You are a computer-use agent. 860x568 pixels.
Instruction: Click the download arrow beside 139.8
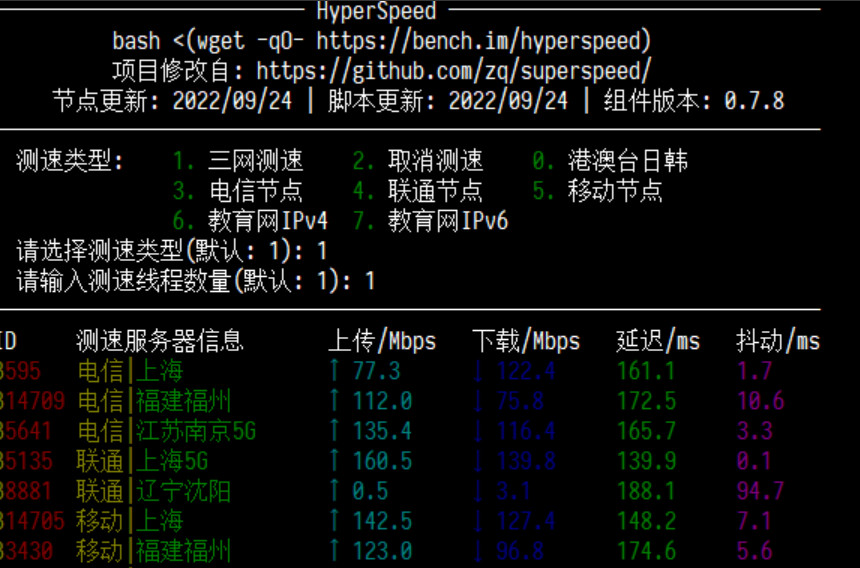(x=478, y=461)
